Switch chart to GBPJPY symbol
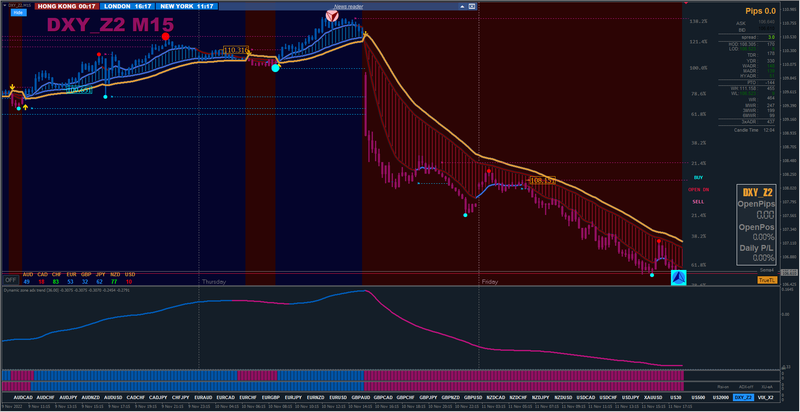The height and width of the screenshot is (412, 800). click(x=428, y=397)
